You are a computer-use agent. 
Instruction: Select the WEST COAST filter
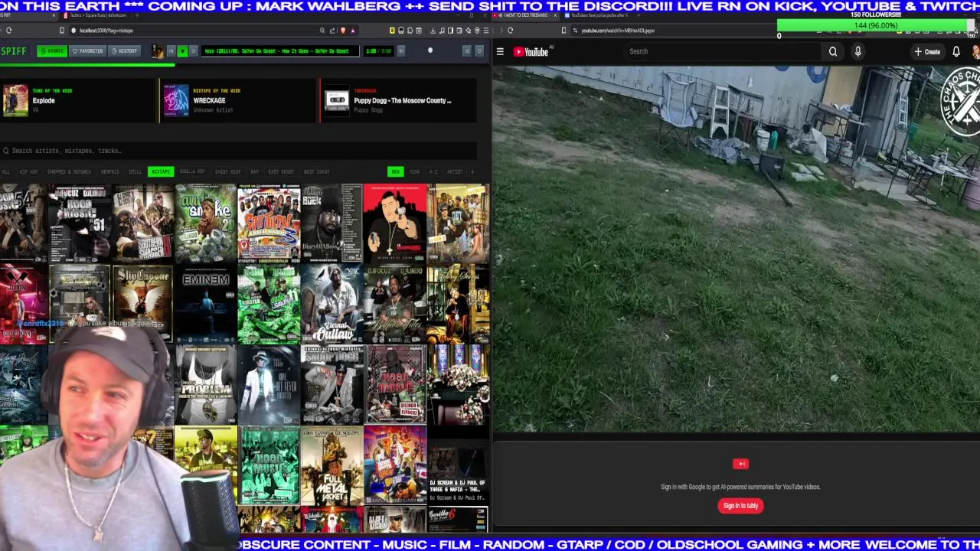[316, 171]
